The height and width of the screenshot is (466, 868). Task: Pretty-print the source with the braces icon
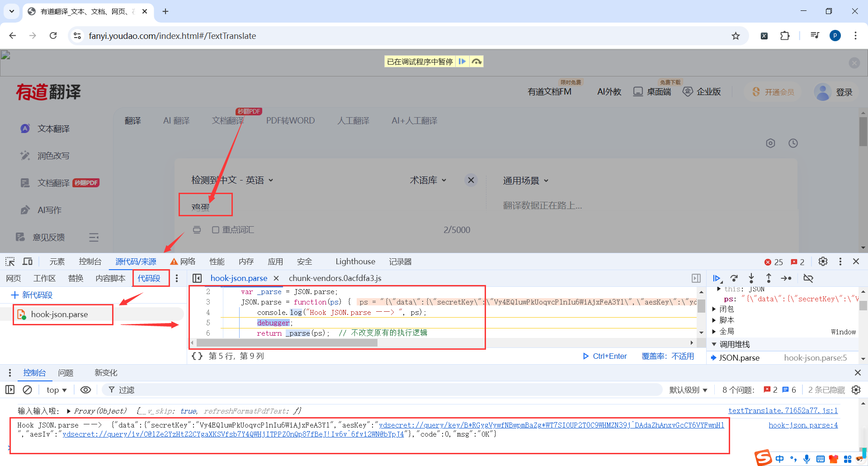197,356
